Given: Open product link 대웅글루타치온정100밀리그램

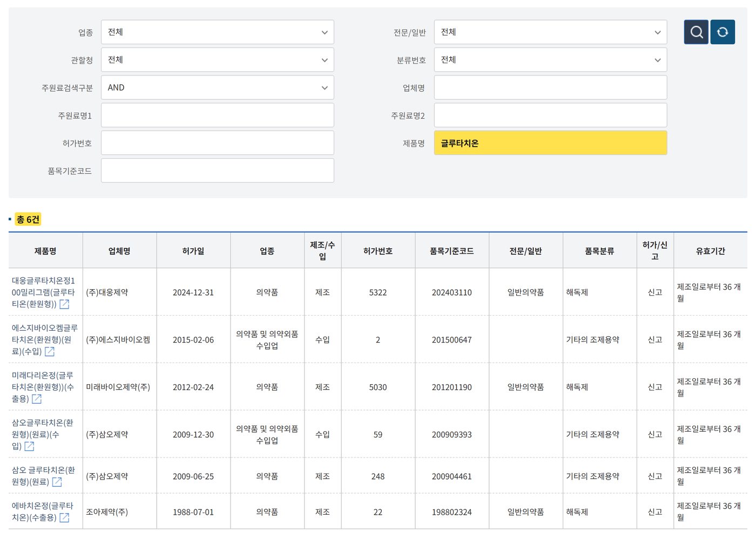Looking at the screenshot, I should (x=43, y=292).
